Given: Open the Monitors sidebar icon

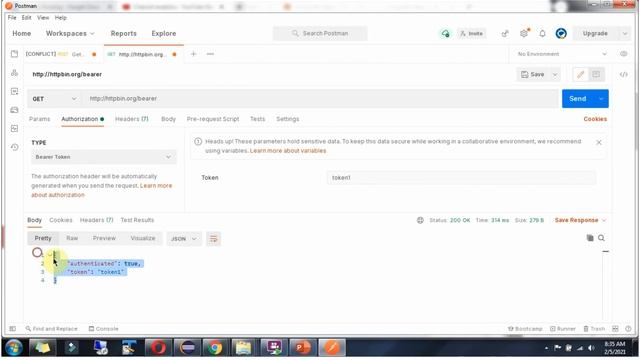Looking at the screenshot, I should click(14, 128).
